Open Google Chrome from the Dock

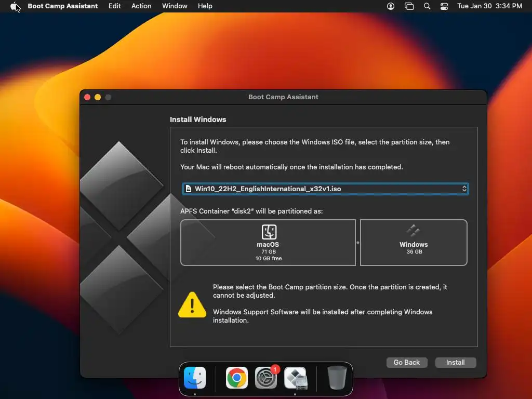click(237, 378)
